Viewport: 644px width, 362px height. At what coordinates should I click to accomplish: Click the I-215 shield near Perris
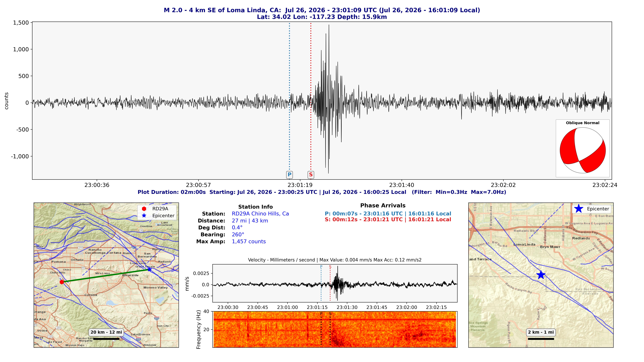[157, 319]
